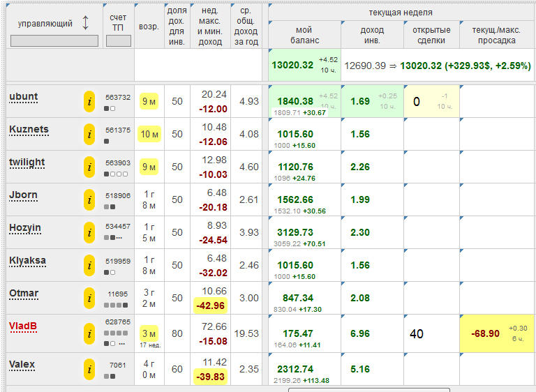The height and width of the screenshot is (392, 536).
Task: Click VladB investor share 80
Action: click(177, 333)
